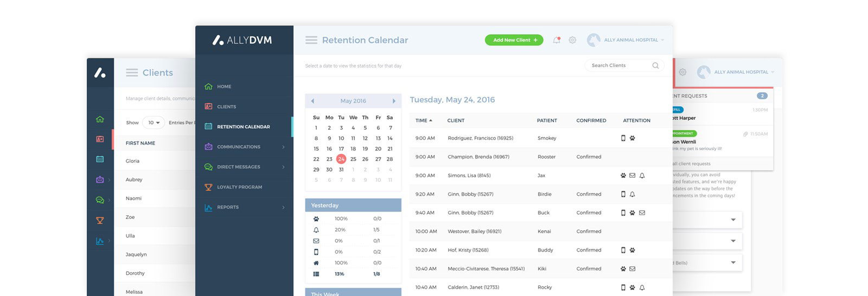Click the home icon in left collapsed sidebar
Viewport: 868px width, 296px height.
[100, 119]
